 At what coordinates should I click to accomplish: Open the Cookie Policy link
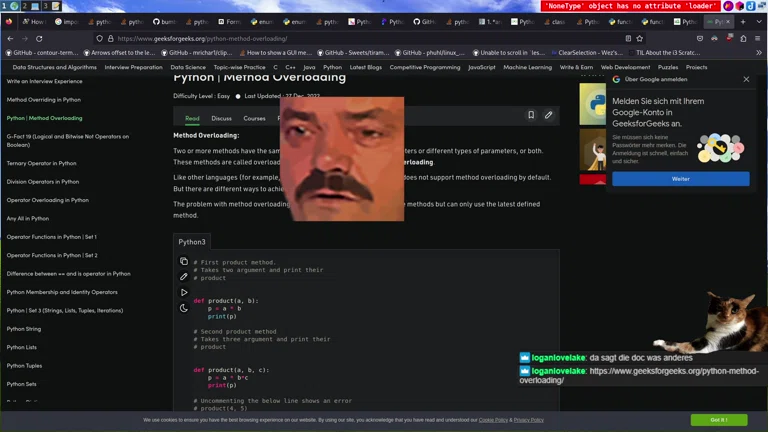tap(493, 420)
